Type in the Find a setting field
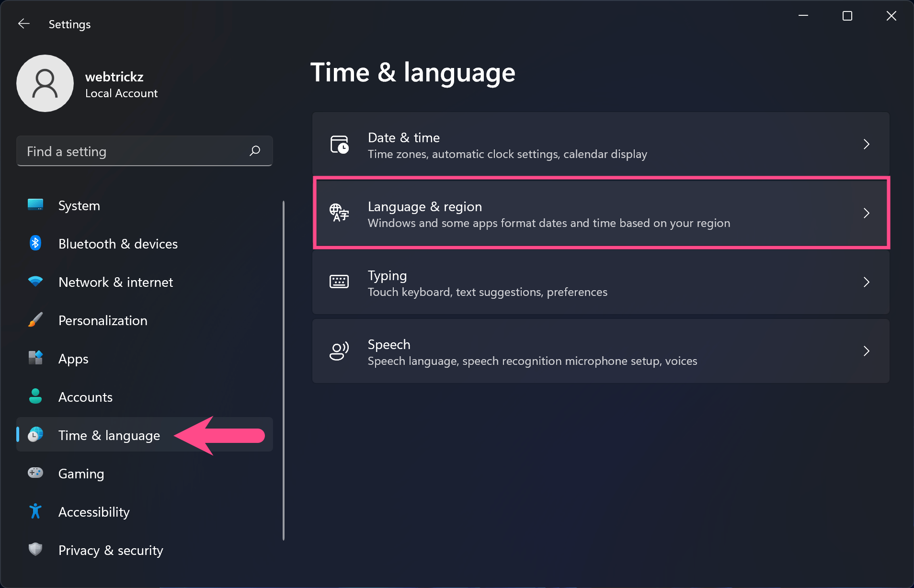 coord(134,151)
